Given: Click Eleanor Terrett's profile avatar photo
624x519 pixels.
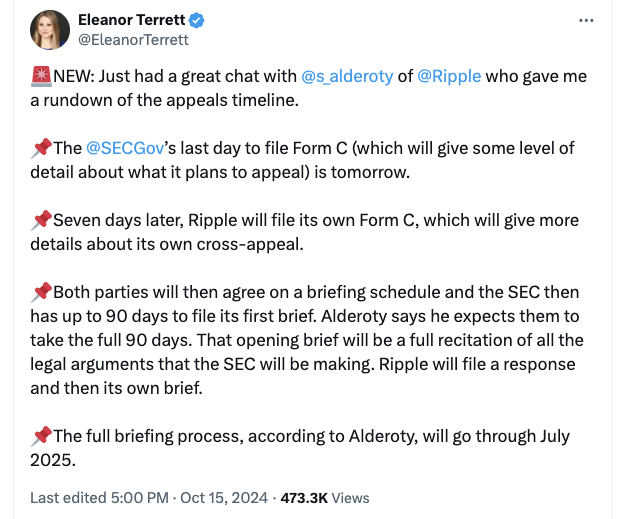Looking at the screenshot, I should tap(50, 30).
